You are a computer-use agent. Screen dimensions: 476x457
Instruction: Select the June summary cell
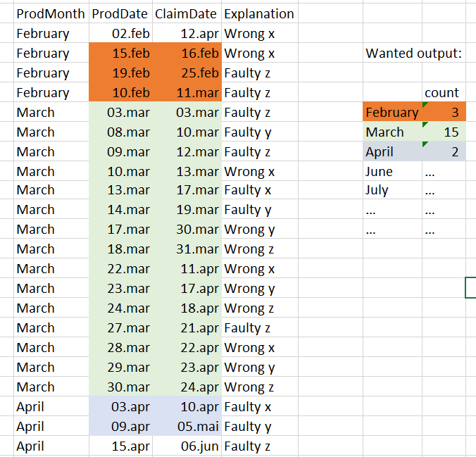pos(392,171)
